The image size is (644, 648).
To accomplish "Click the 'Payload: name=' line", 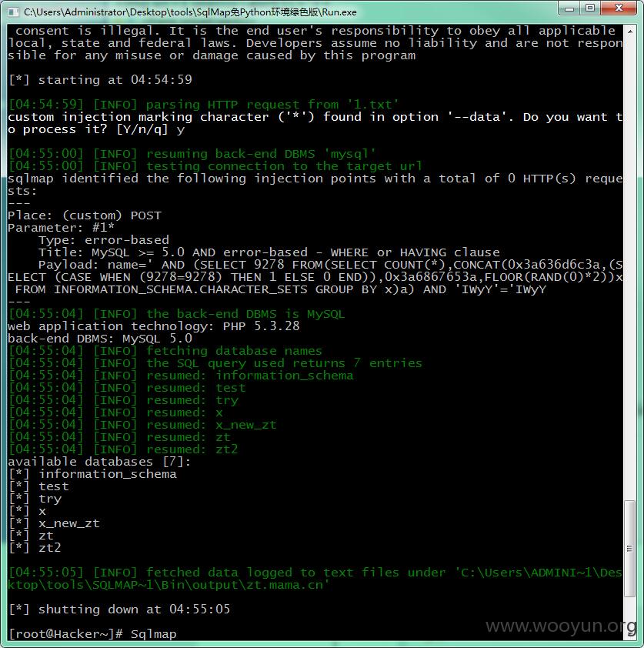I will point(315,277).
